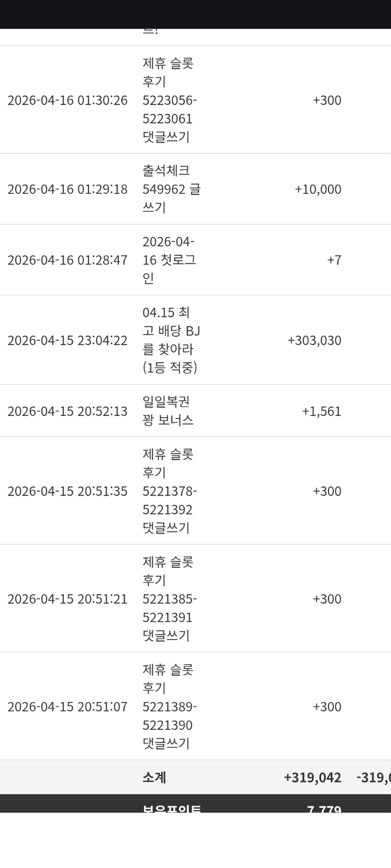Click the 소계 subtotal +319,042 value
The image size is (391, 868).
point(312,777)
